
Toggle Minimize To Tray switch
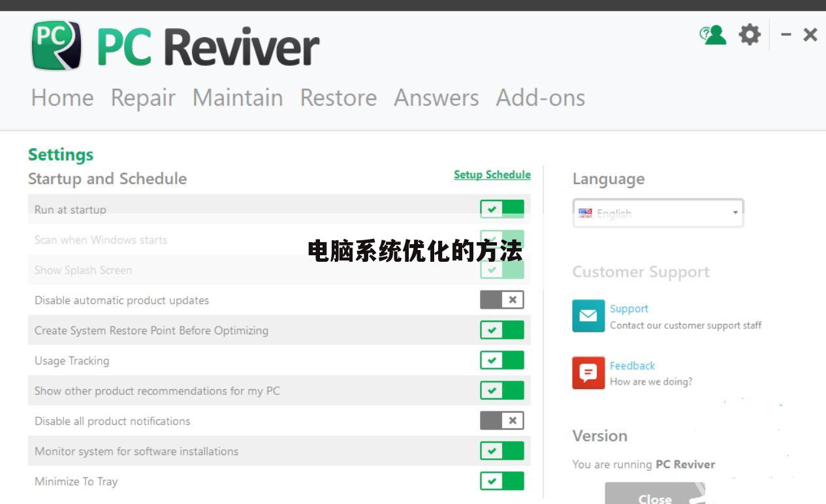pyautogui.click(x=502, y=481)
